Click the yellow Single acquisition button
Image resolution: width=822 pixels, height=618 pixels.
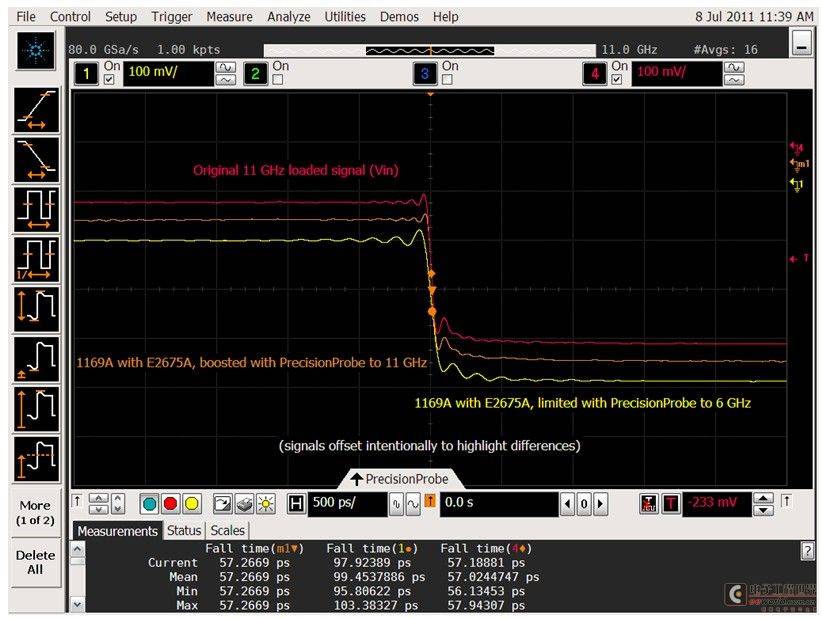pos(192,504)
